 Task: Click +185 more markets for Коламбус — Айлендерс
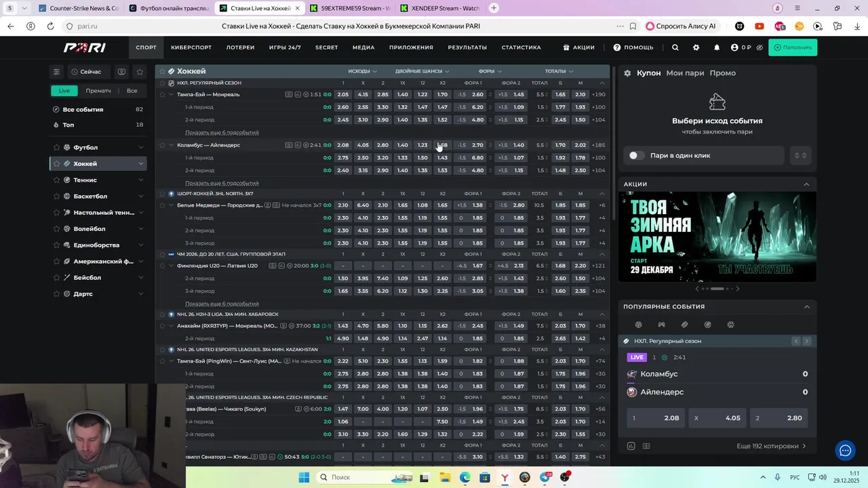click(x=598, y=145)
